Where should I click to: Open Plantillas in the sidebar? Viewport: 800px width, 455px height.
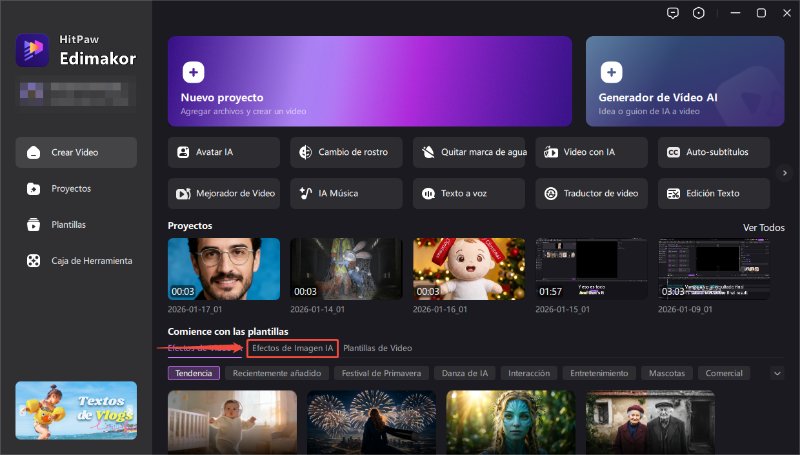click(x=76, y=224)
